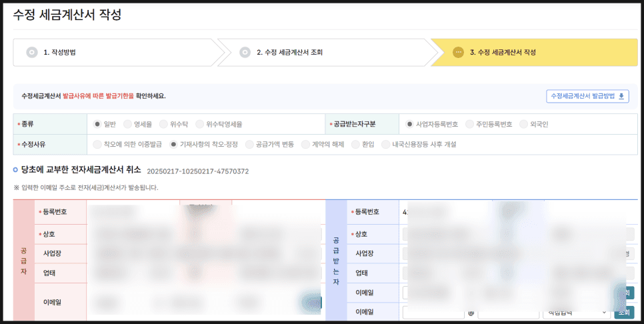Click the red 발급사유에 따른 발급기한 text
This screenshot has height=324, width=644.
tap(98, 96)
